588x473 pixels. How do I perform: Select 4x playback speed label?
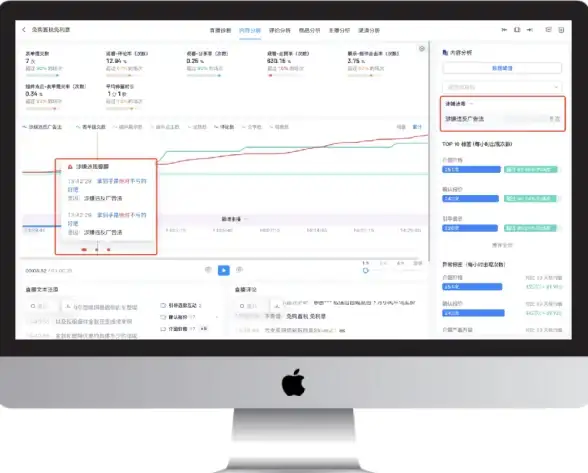tap(400, 263)
